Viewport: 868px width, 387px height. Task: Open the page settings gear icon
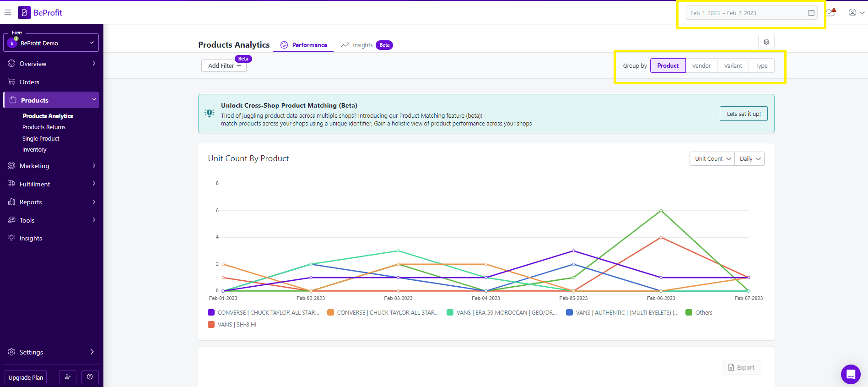[x=766, y=42]
